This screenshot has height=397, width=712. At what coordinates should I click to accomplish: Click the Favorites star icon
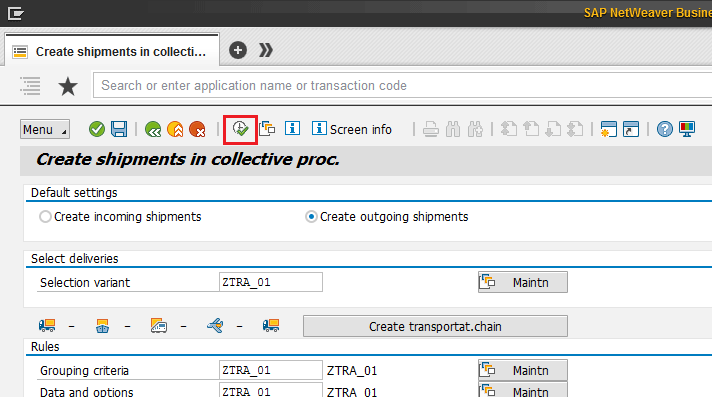coord(68,86)
